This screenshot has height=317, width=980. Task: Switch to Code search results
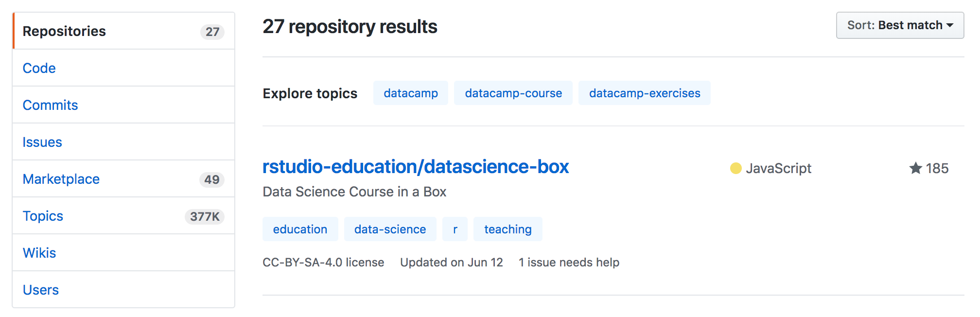point(39,68)
